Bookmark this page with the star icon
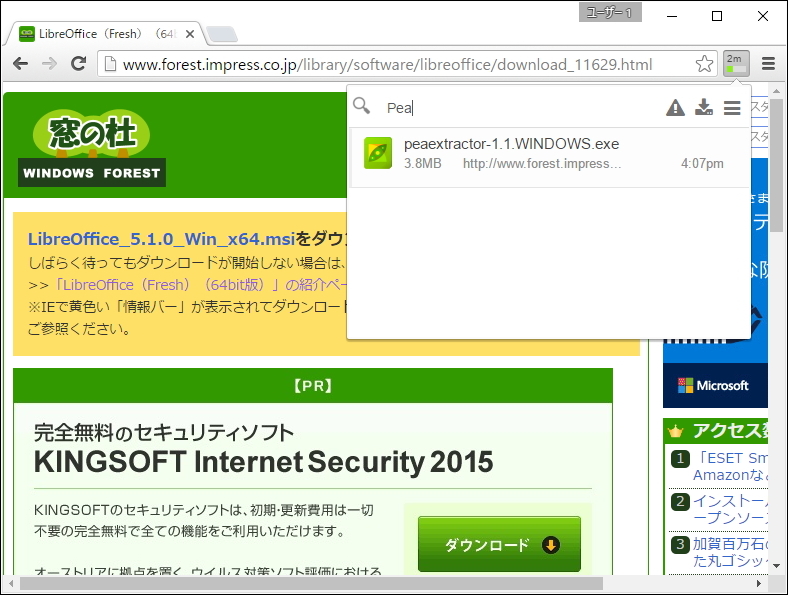Viewport: 788px width, 595px height. point(704,64)
